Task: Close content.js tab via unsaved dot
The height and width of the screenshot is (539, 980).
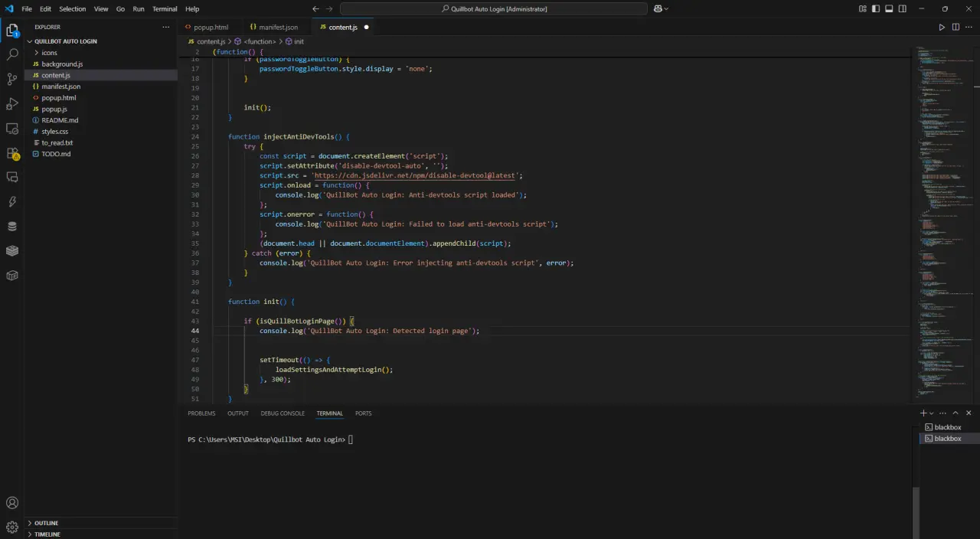Action: click(366, 27)
